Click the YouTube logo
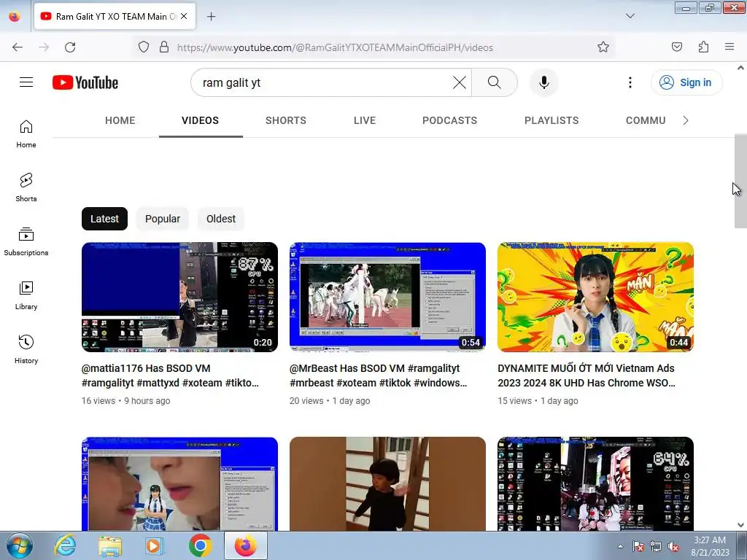The height and width of the screenshot is (560, 747). (85, 82)
